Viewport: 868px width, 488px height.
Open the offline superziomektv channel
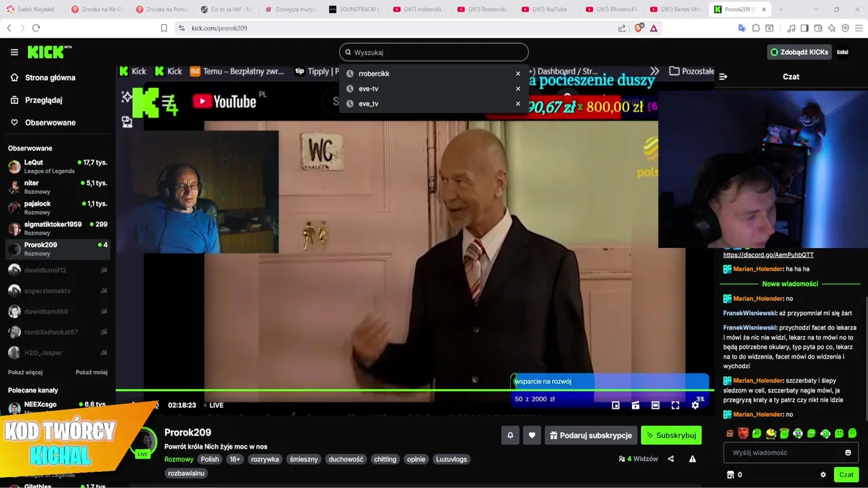(58, 291)
